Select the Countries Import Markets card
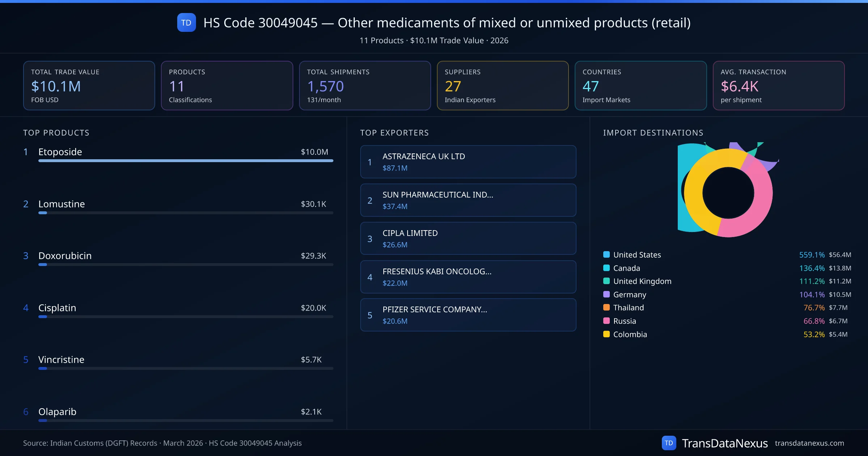Screen dimensions: 868x456 click(641, 85)
